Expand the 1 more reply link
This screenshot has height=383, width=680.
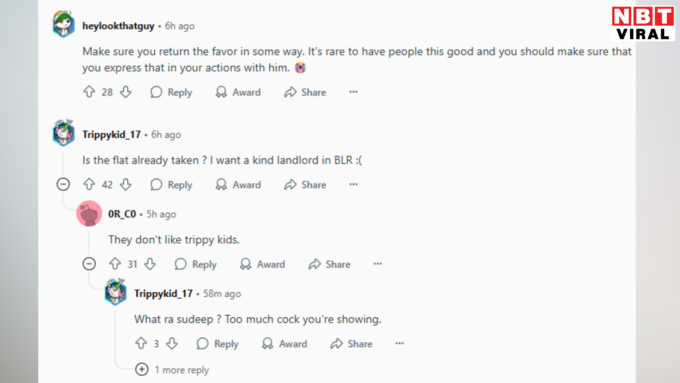coord(172,370)
